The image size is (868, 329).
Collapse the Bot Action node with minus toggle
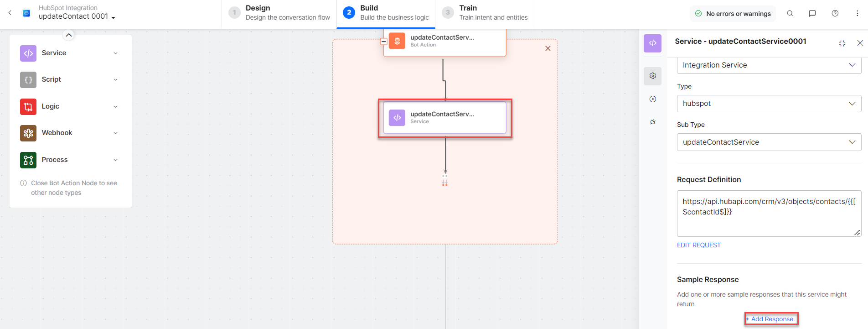click(384, 42)
